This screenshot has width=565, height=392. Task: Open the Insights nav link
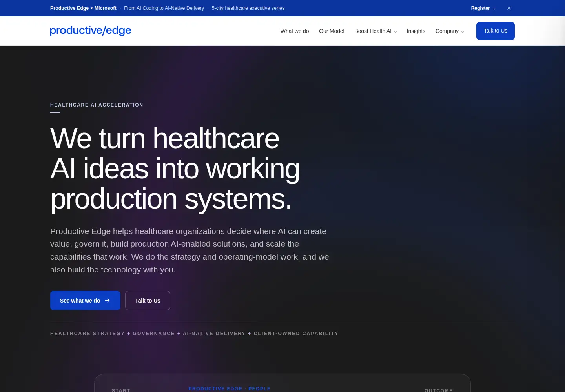coord(416,31)
